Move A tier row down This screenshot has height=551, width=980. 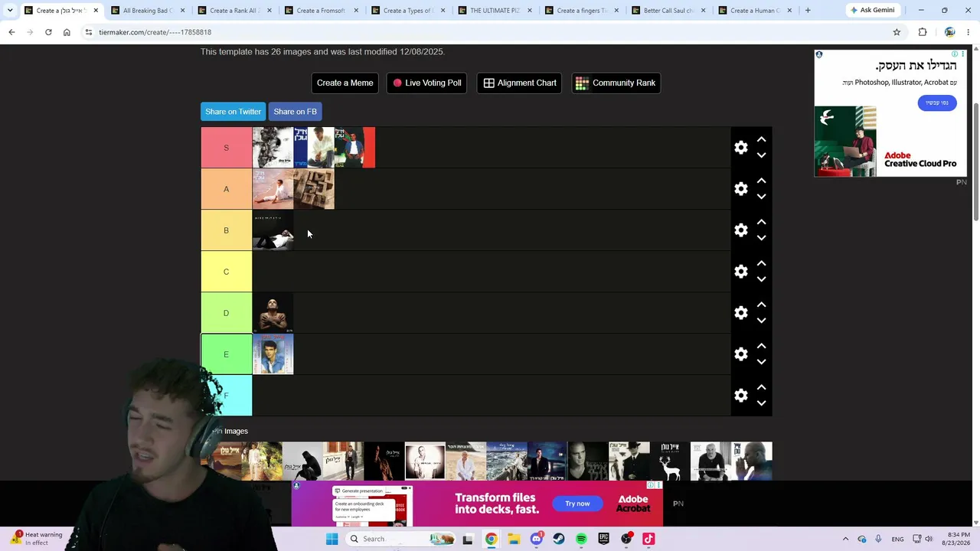pos(761,197)
